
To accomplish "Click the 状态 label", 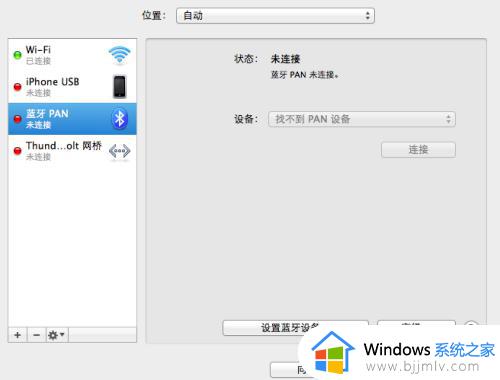I will pyautogui.click(x=246, y=59).
